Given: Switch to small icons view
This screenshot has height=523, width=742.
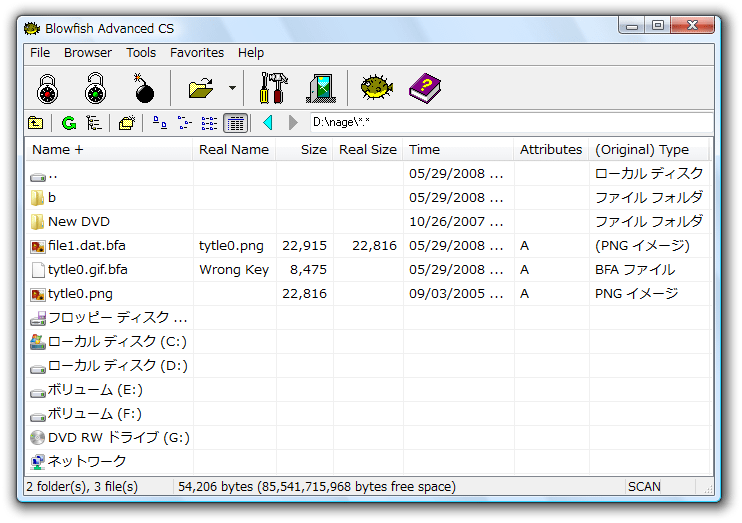Looking at the screenshot, I should [185, 123].
